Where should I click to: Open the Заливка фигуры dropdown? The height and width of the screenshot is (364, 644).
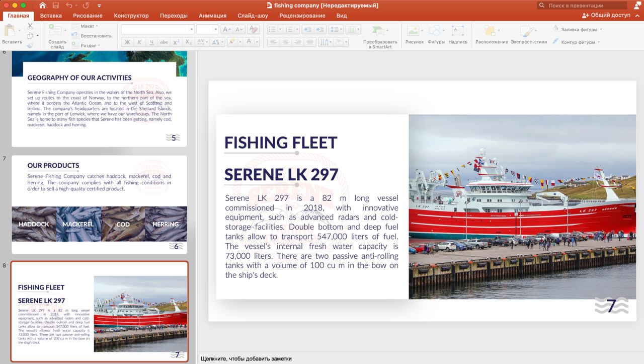(x=578, y=29)
